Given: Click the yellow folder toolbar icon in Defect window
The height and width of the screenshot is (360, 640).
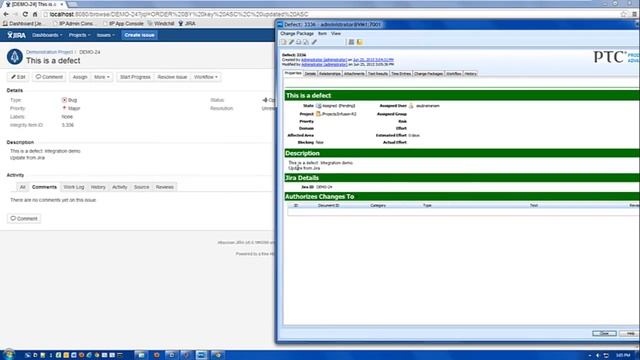Looking at the screenshot, I should point(360,42).
